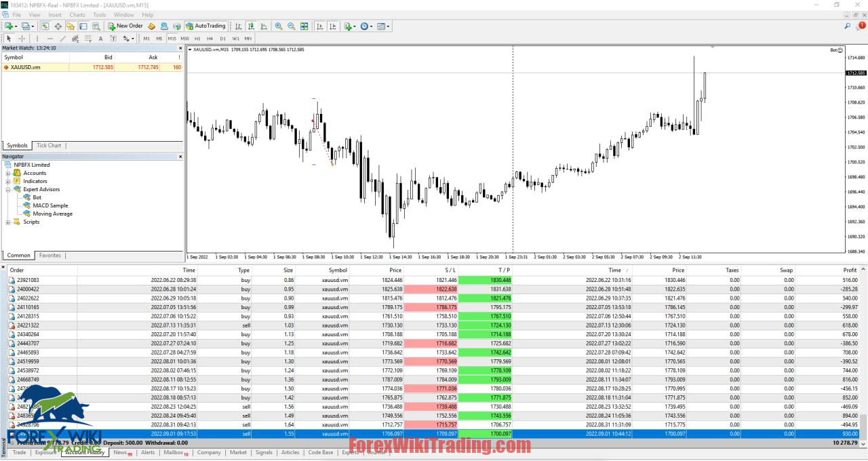Viewport: 868px width, 461px height.
Task: Open the Data Window icon
Action: [x=58, y=26]
